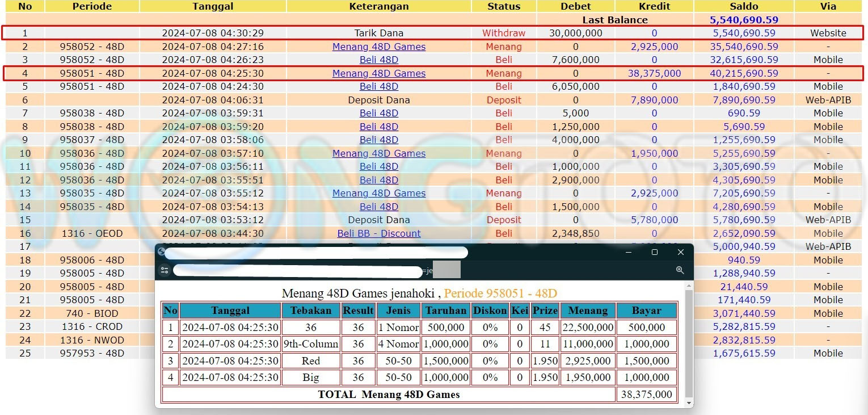Screen dimensions: 868x415
Task: Open site information icon in popup address bar
Action: [165, 270]
